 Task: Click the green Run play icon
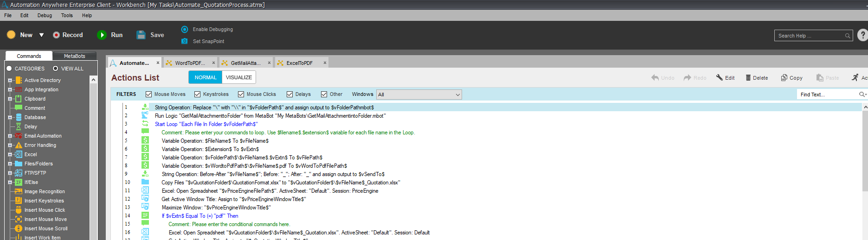click(102, 35)
